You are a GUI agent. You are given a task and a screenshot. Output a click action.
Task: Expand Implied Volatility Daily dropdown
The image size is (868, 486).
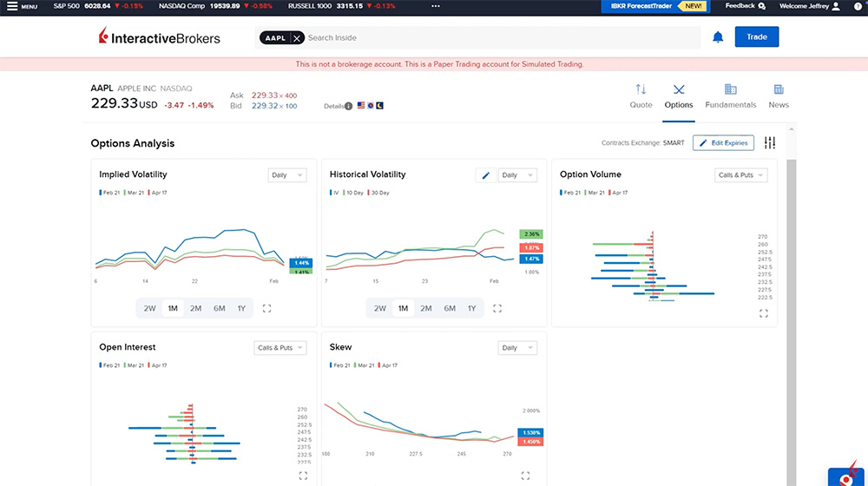click(286, 175)
